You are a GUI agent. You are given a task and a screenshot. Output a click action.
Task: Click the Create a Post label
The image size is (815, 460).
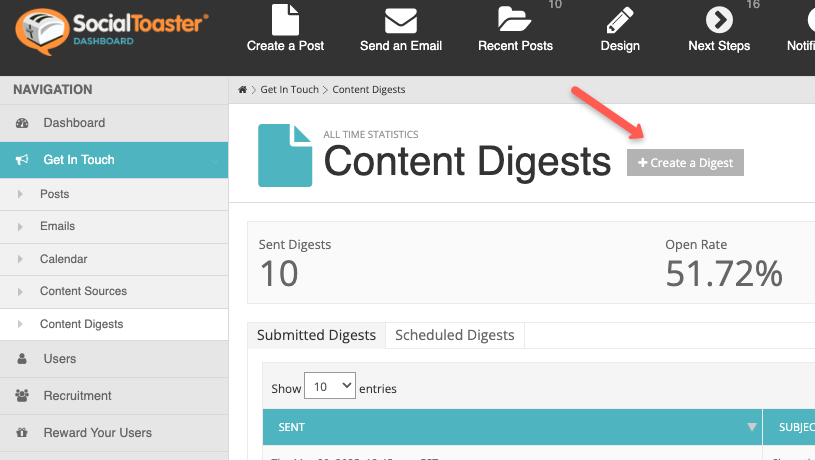pos(285,46)
